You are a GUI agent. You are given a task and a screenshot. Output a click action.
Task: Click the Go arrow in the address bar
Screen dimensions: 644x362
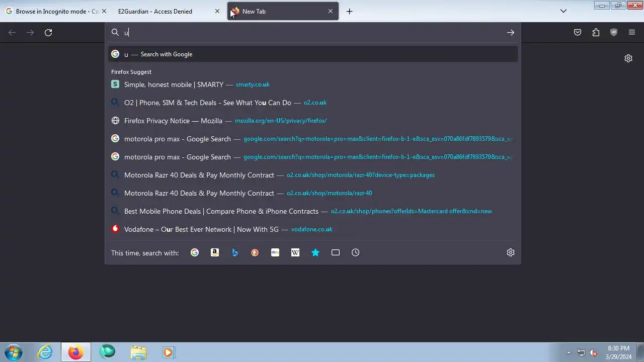(511, 33)
